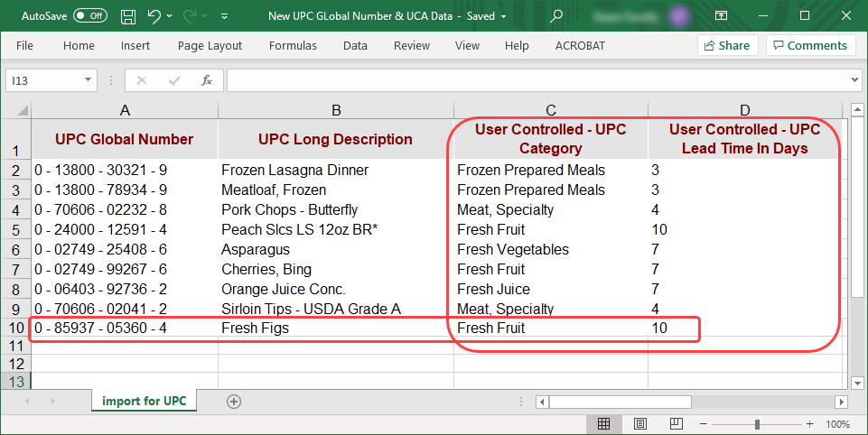Open the File menu
The width and height of the screenshot is (868, 435).
pos(24,46)
